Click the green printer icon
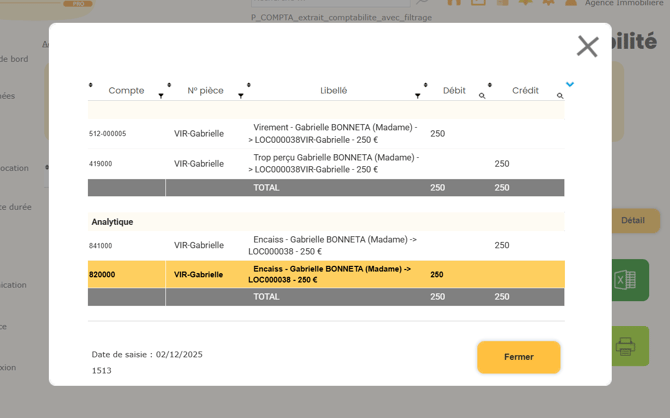Image resolution: width=670 pixels, height=418 pixels. [x=625, y=346]
